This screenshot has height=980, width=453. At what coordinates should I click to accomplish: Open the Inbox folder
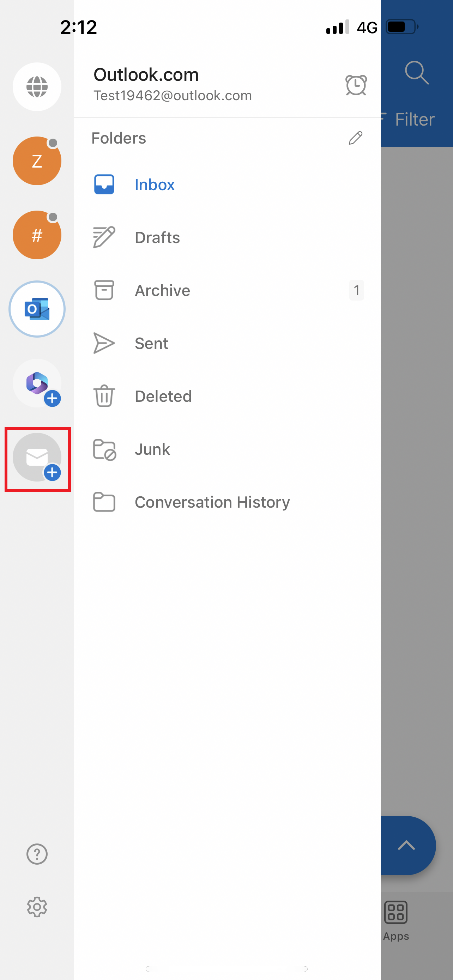(154, 184)
